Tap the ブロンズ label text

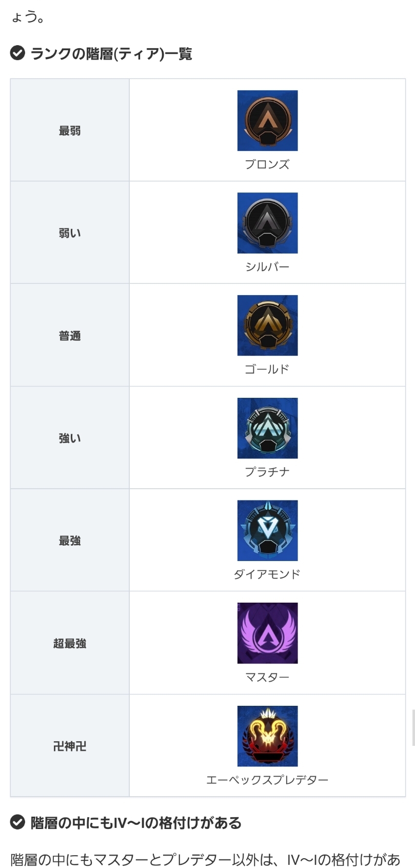pyautogui.click(x=267, y=164)
